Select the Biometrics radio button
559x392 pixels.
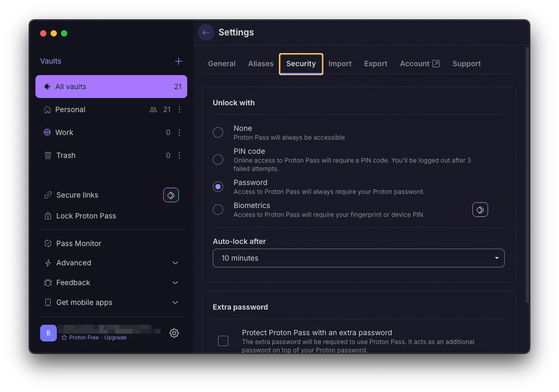coord(218,210)
